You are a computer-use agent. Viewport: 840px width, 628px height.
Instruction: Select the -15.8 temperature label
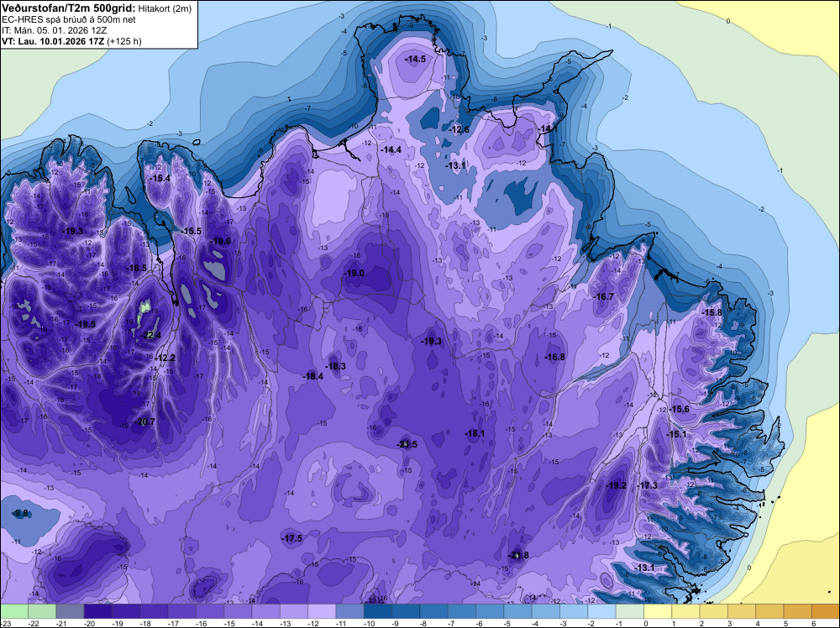[x=712, y=312]
